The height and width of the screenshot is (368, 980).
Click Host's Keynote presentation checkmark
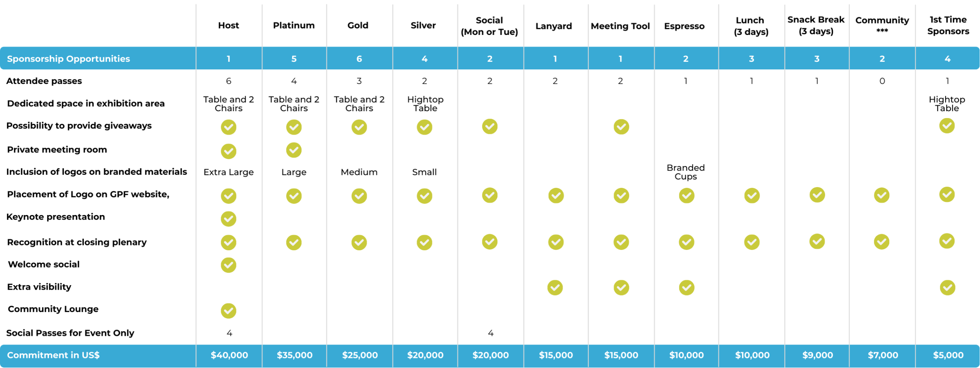click(229, 219)
